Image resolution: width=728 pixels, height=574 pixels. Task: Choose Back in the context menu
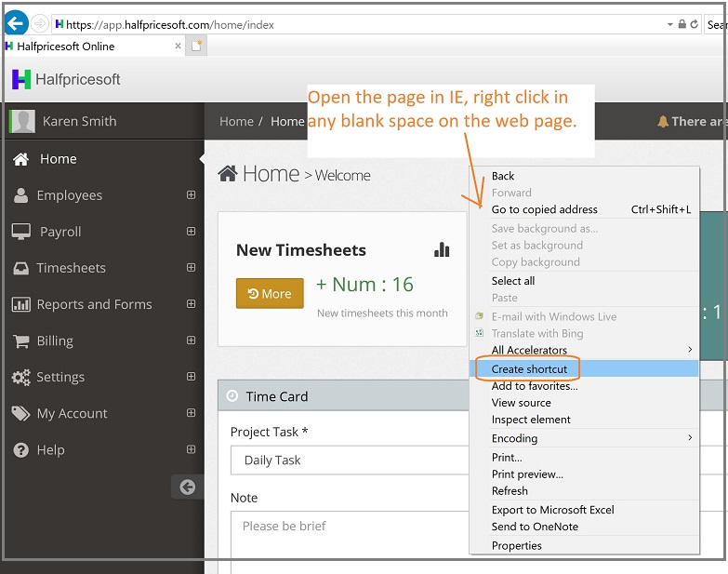coord(584,176)
